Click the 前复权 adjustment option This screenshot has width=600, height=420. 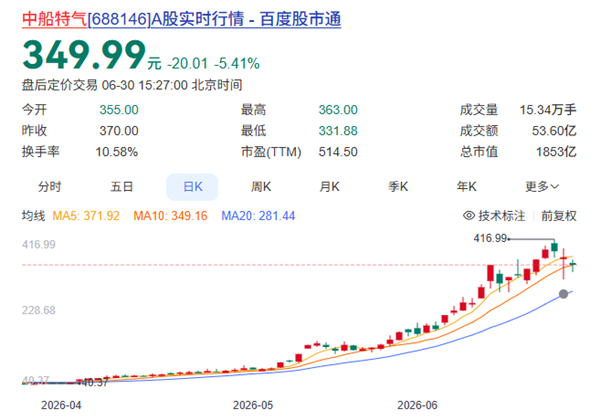pos(559,216)
